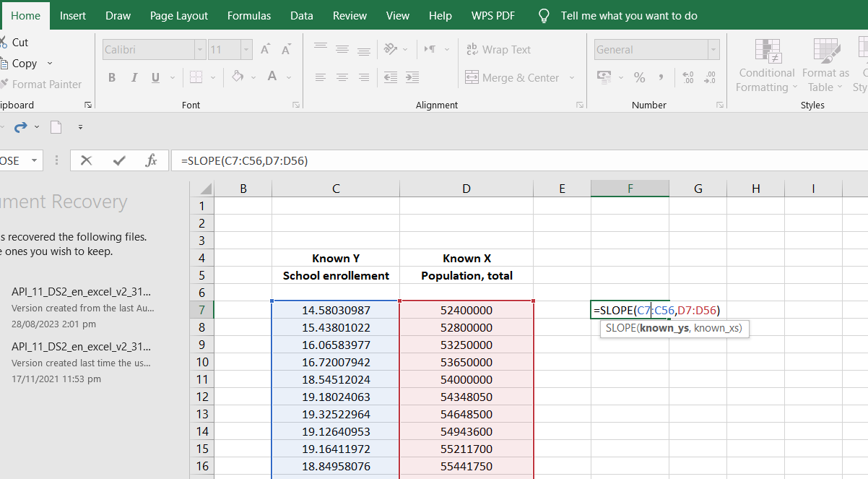This screenshot has height=479, width=868.
Task: Click the Fill Color bucket icon
Action: click(x=237, y=77)
